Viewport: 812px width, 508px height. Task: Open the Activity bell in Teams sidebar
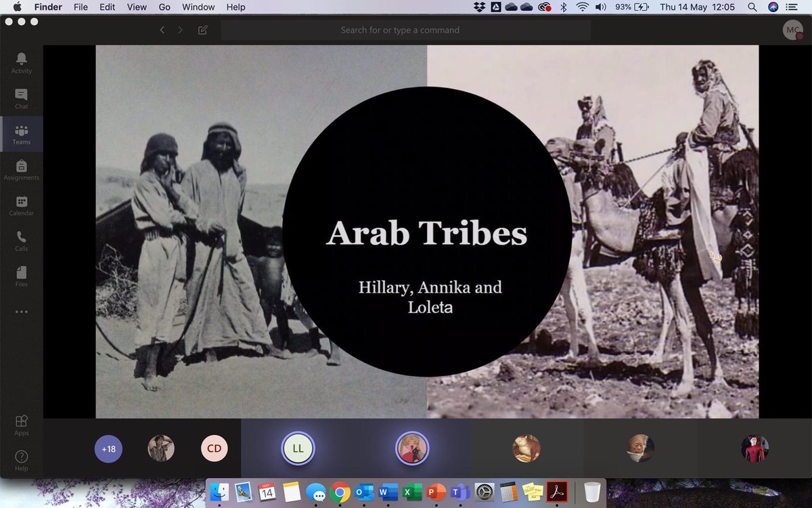coord(21,62)
